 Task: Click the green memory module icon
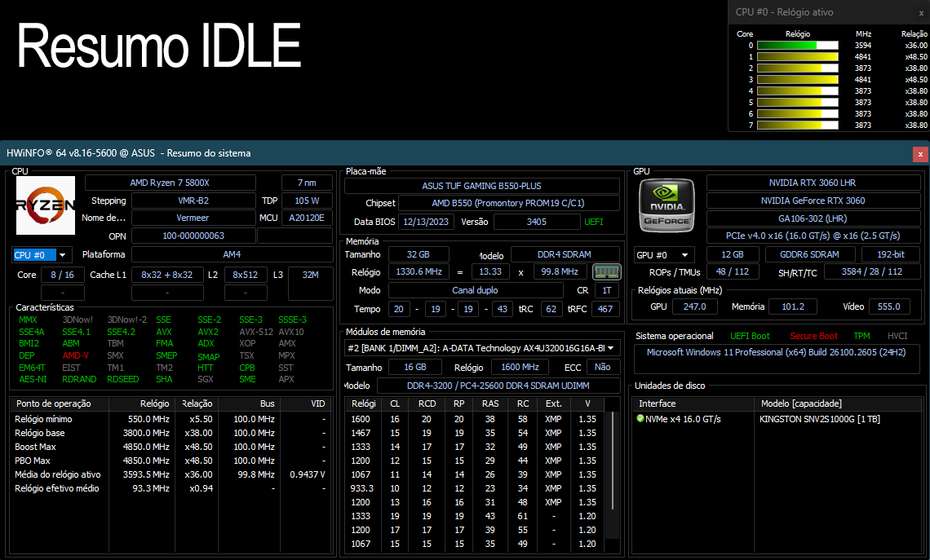(606, 272)
